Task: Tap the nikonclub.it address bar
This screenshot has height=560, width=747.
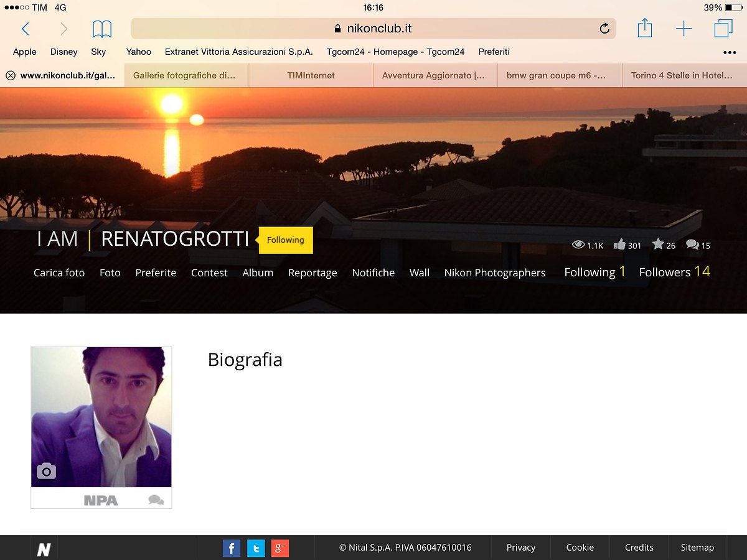Action: [373, 29]
